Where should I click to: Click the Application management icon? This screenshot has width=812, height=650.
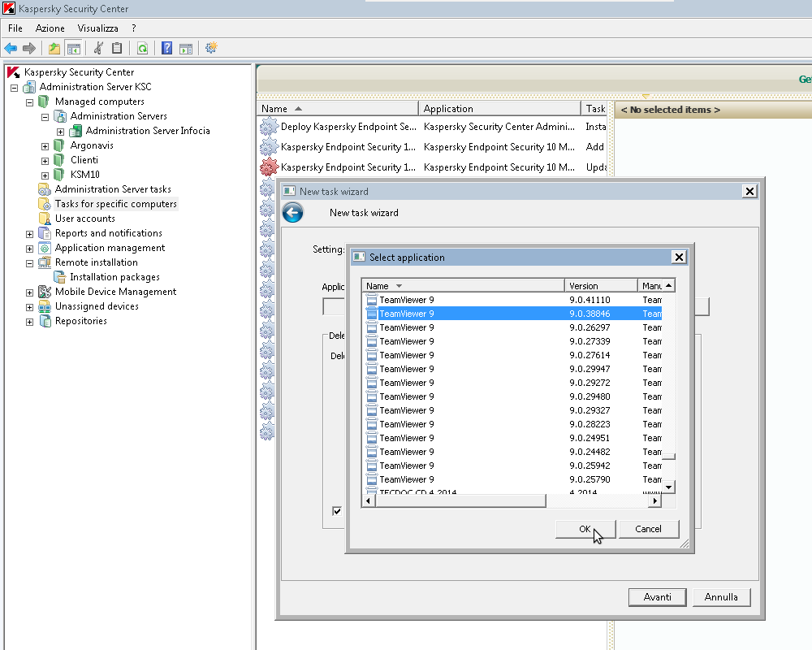click(45, 248)
